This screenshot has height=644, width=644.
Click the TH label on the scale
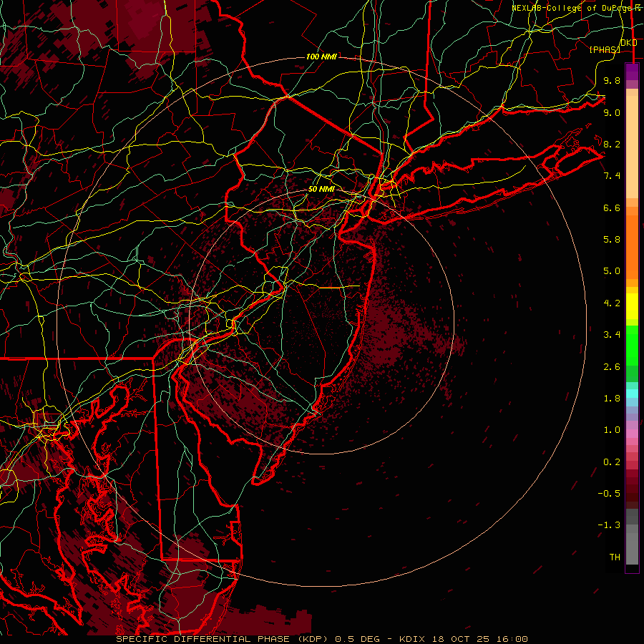tap(615, 557)
